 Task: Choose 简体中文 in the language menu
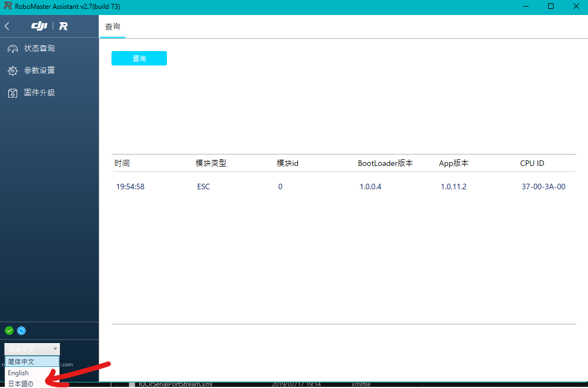pyautogui.click(x=21, y=361)
